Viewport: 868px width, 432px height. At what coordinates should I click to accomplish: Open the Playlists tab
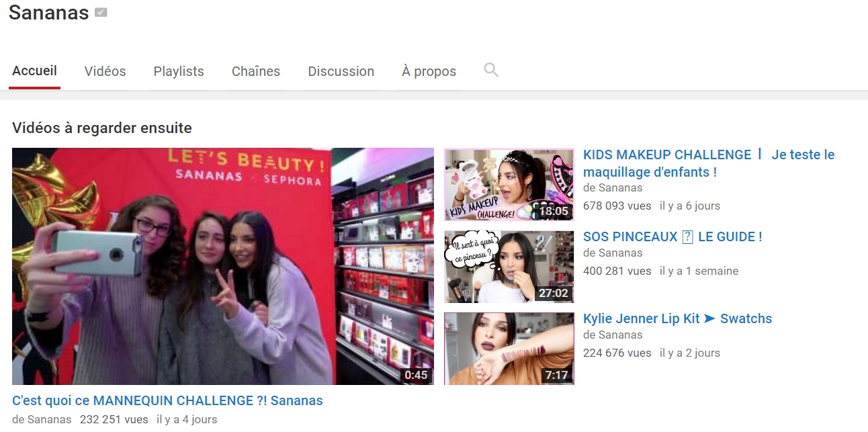coord(179,71)
